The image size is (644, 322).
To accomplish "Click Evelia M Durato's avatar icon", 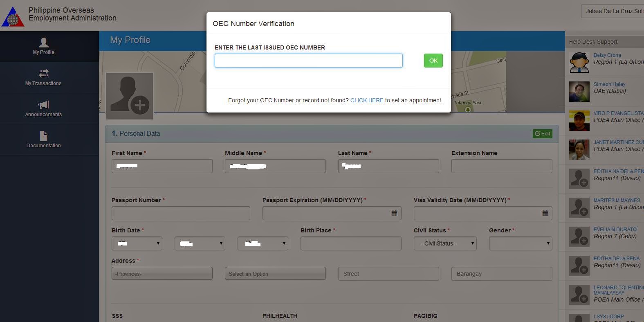I will 579,237.
